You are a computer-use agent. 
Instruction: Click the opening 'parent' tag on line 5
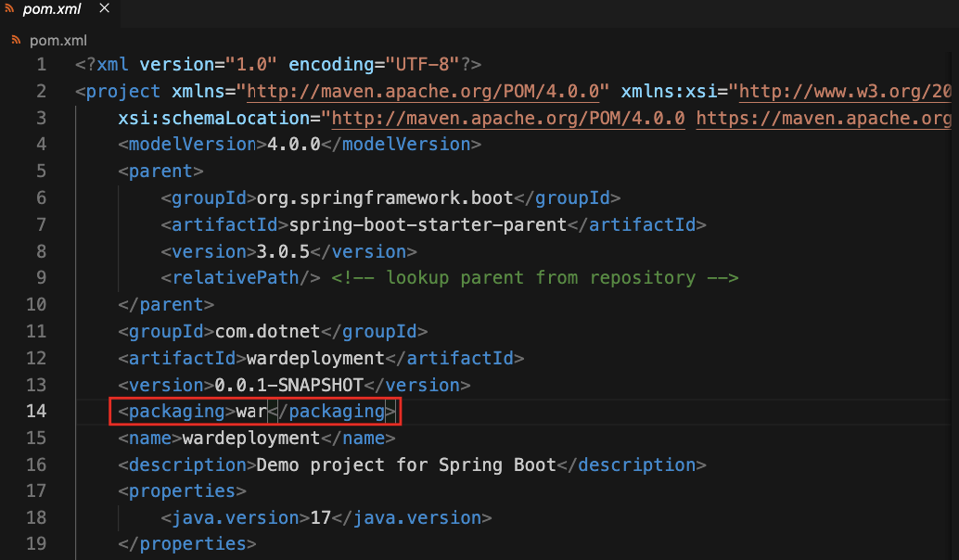(x=160, y=172)
